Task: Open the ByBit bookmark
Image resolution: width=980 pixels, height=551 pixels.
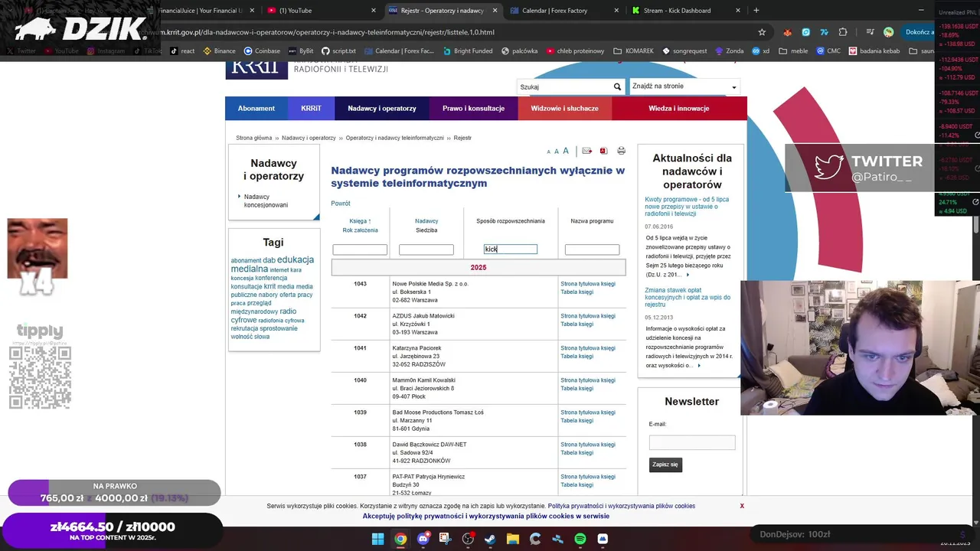Action: pos(301,51)
